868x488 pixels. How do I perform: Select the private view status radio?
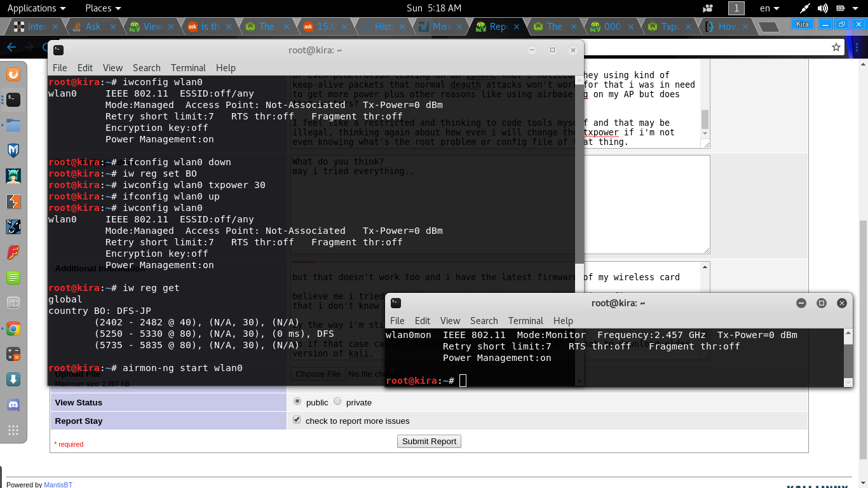[337, 402]
